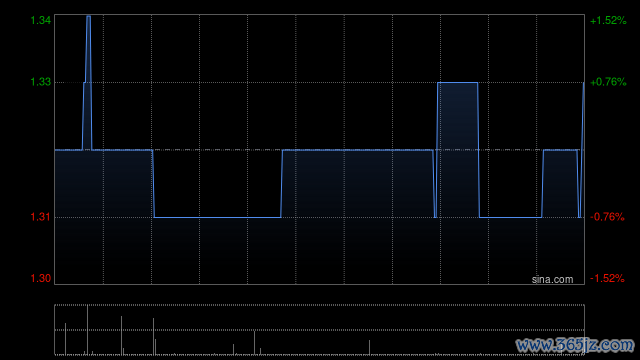
Task: Click the 1.34 price axis label
Action: pos(41,20)
